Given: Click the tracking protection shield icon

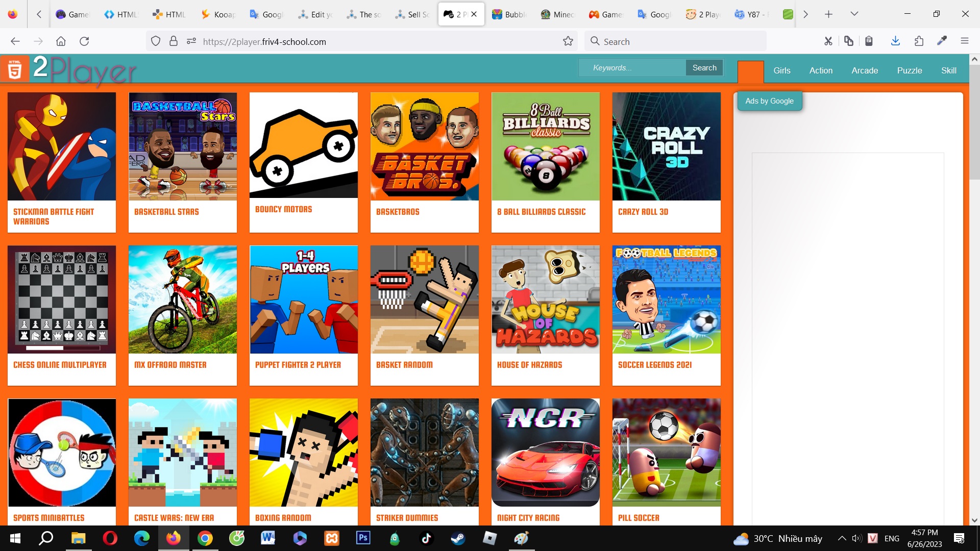Looking at the screenshot, I should pyautogui.click(x=156, y=41).
